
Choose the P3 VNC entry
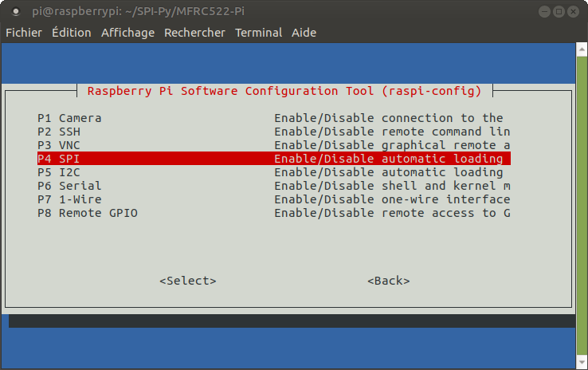click(59, 145)
